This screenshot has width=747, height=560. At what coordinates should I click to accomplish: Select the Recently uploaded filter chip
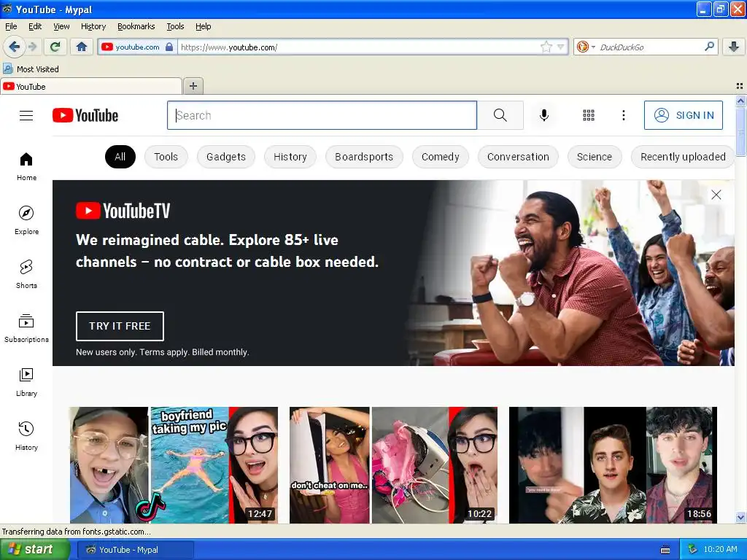683,157
